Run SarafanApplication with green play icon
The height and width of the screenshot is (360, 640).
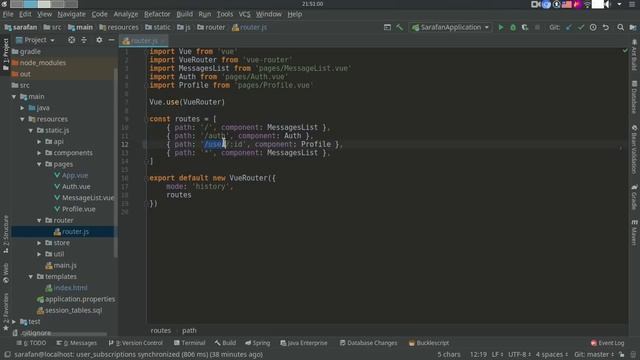point(500,27)
